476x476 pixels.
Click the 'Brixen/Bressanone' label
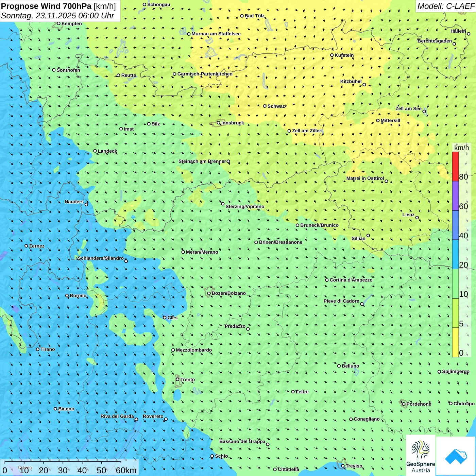(x=280, y=242)
